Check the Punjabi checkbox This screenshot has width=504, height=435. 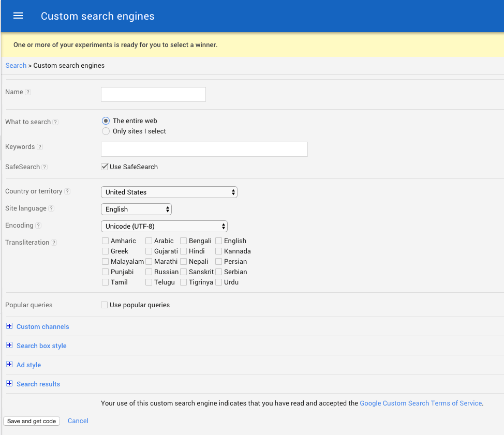[x=105, y=272]
